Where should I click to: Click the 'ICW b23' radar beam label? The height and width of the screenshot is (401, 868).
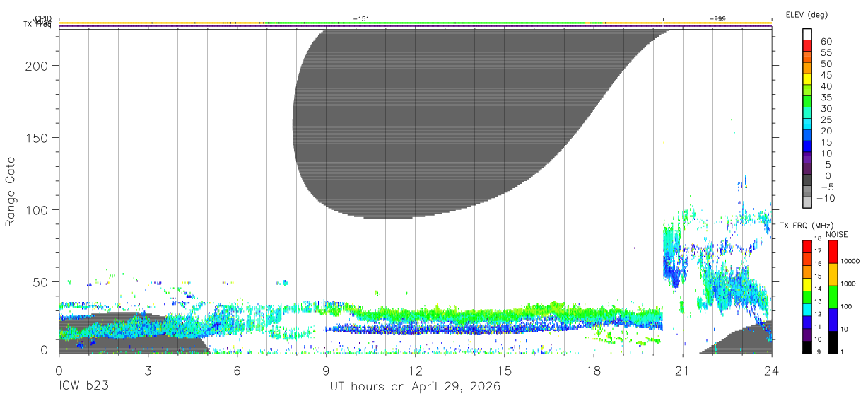[x=85, y=387]
